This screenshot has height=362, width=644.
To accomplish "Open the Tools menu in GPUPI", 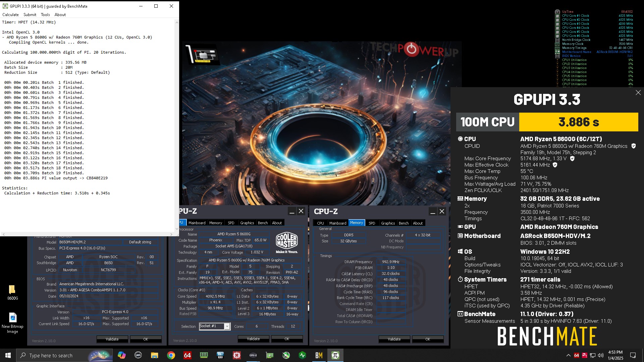I will click(45, 15).
